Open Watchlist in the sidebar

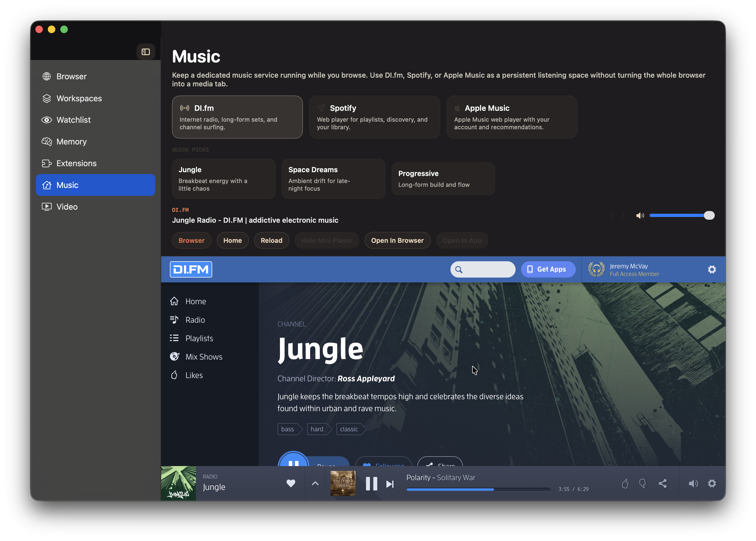95,120
